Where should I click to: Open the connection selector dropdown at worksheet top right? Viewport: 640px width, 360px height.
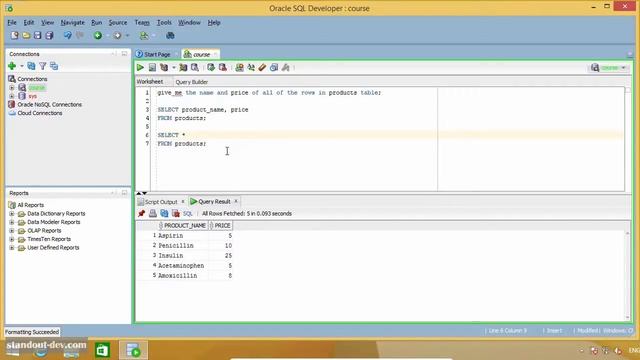pos(624,68)
